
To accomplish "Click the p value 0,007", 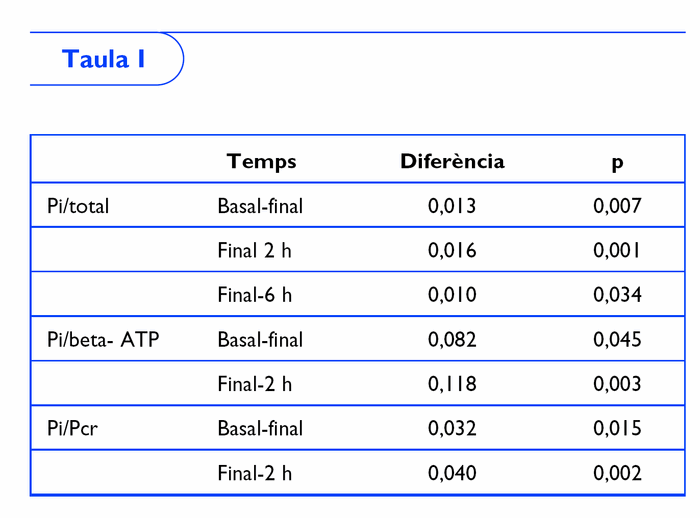I will tap(617, 207).
